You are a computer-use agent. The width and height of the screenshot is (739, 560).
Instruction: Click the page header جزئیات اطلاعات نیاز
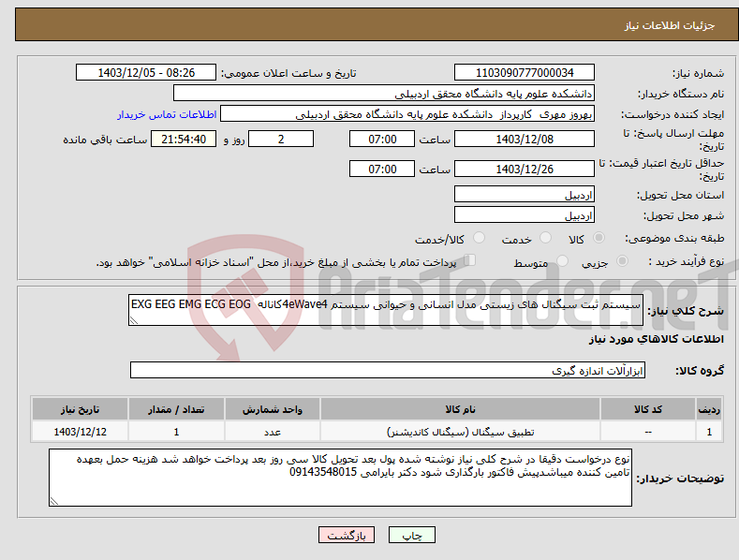[670, 25]
